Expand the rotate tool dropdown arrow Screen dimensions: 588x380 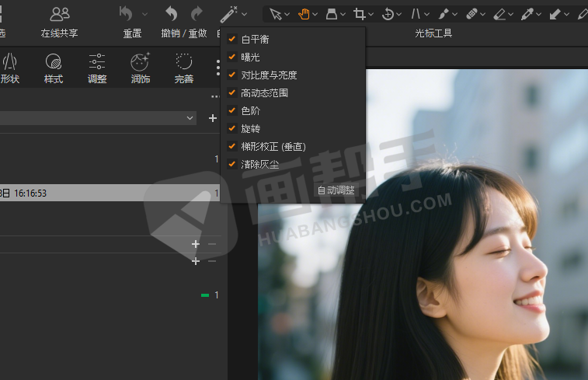click(x=399, y=15)
